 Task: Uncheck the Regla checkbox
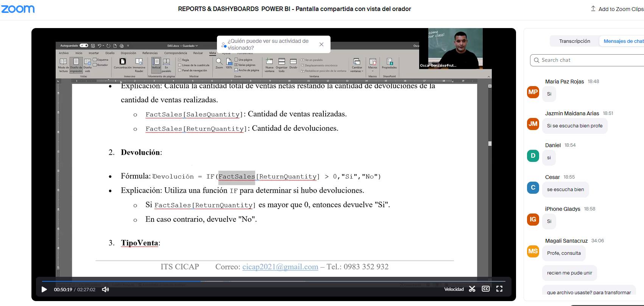pos(180,60)
